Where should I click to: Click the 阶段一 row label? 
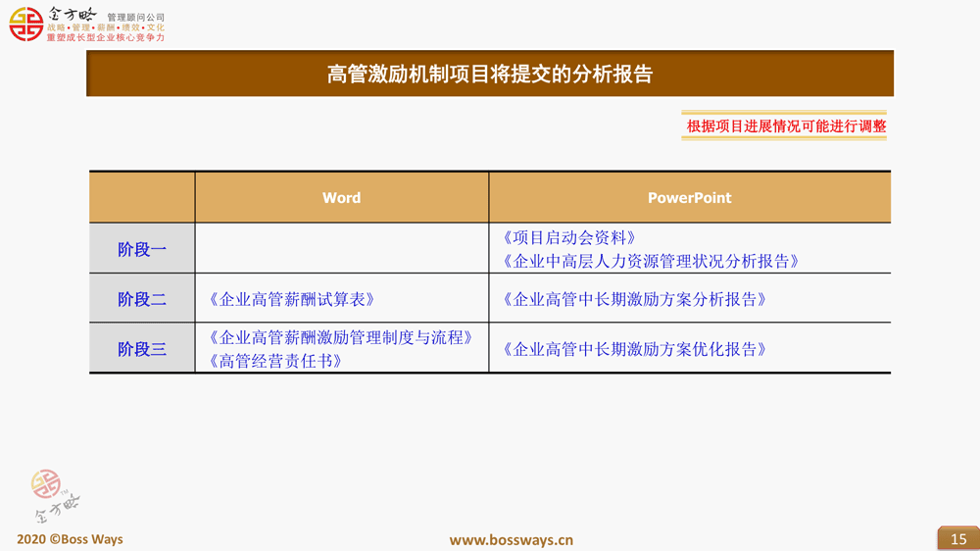click(142, 249)
